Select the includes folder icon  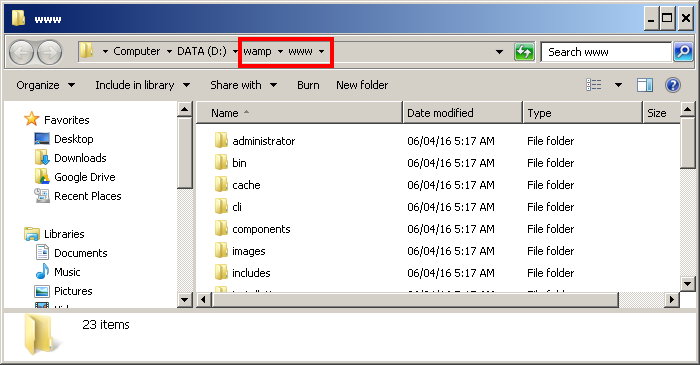click(x=221, y=273)
